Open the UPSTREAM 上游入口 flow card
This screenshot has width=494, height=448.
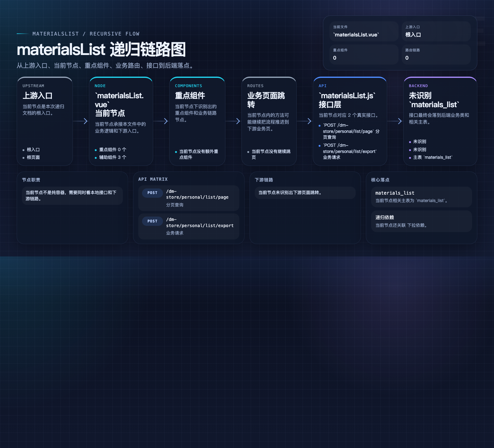tap(45, 121)
